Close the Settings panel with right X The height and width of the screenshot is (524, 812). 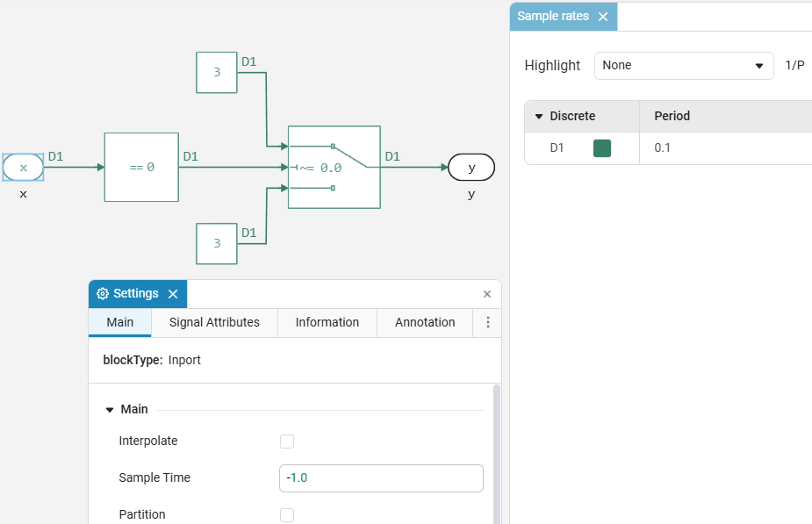[x=487, y=294]
